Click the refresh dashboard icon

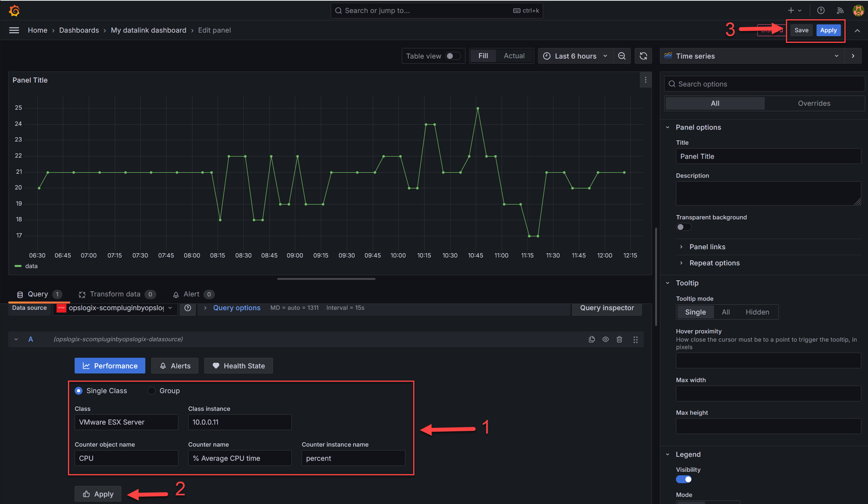[x=643, y=56]
